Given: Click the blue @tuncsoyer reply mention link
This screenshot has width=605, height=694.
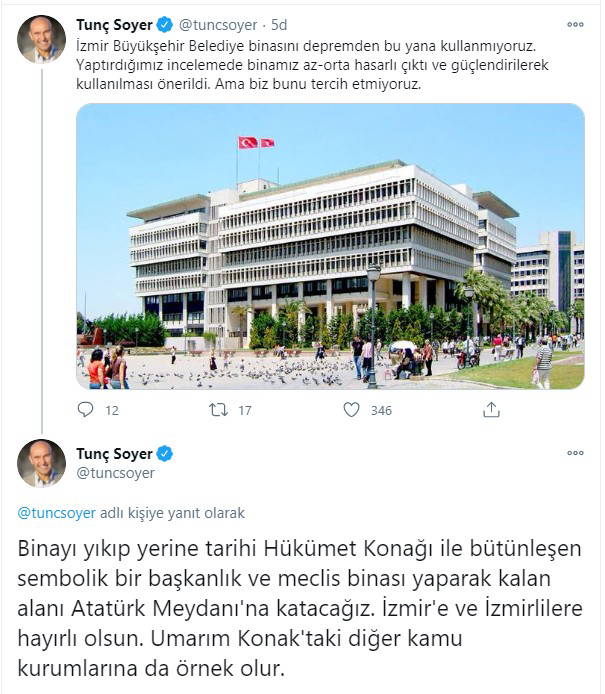Looking at the screenshot, I should pos(57,513).
